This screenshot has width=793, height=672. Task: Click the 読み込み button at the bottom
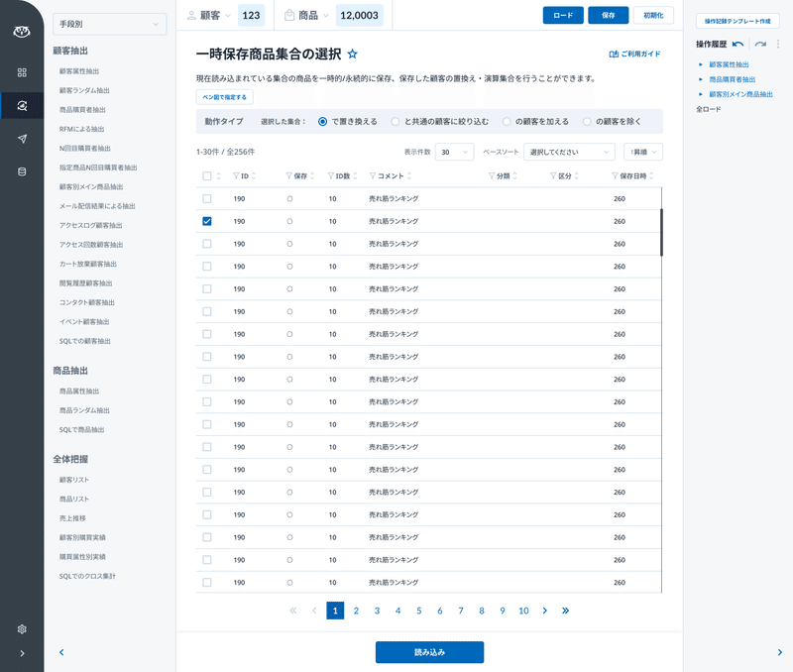tap(428, 652)
